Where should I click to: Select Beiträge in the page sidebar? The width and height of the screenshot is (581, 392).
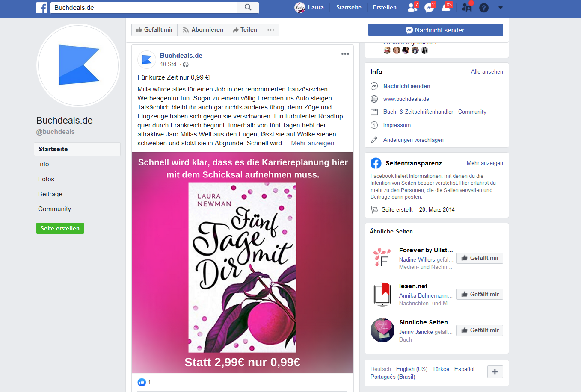(50, 194)
